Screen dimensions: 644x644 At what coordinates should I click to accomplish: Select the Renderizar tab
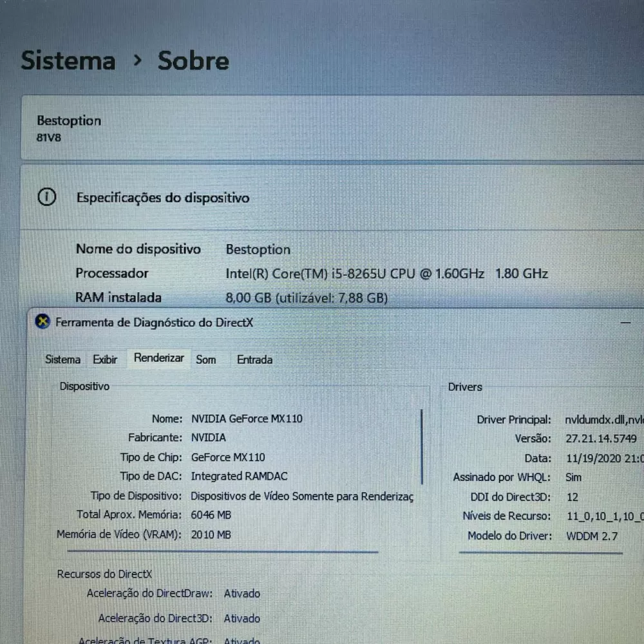pos(159,358)
